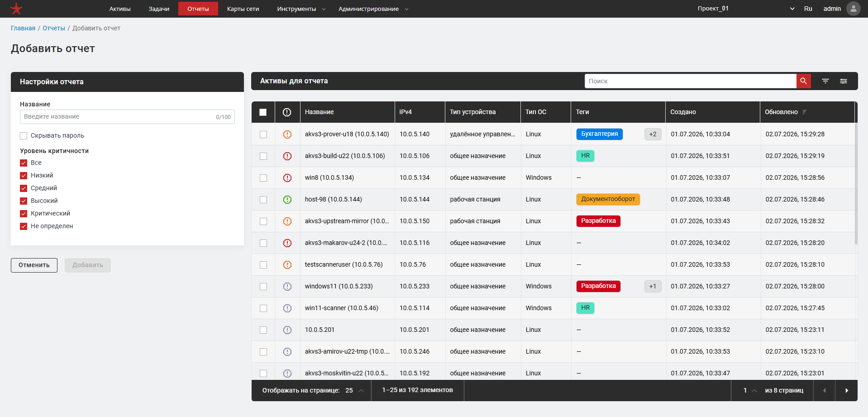
Task: Click the red search magnifier button
Action: 804,81
